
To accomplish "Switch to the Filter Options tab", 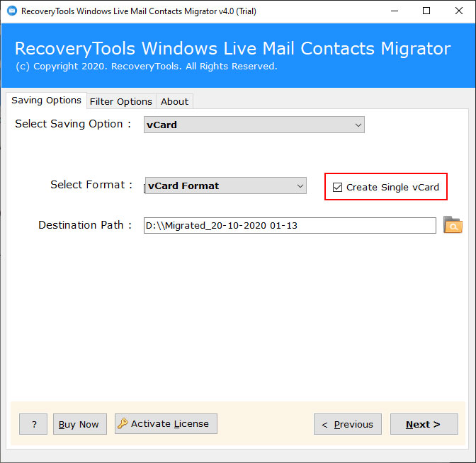I will click(121, 101).
